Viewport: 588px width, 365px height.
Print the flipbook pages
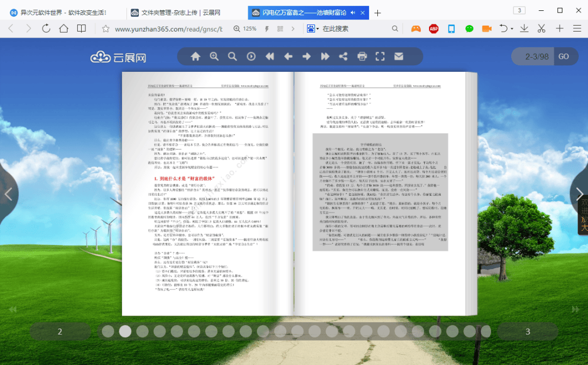[x=362, y=57]
